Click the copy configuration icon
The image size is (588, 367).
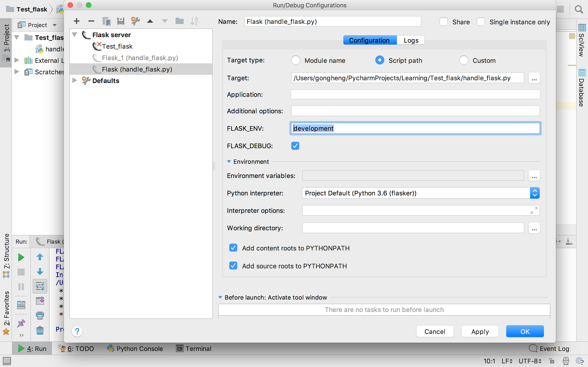point(106,21)
